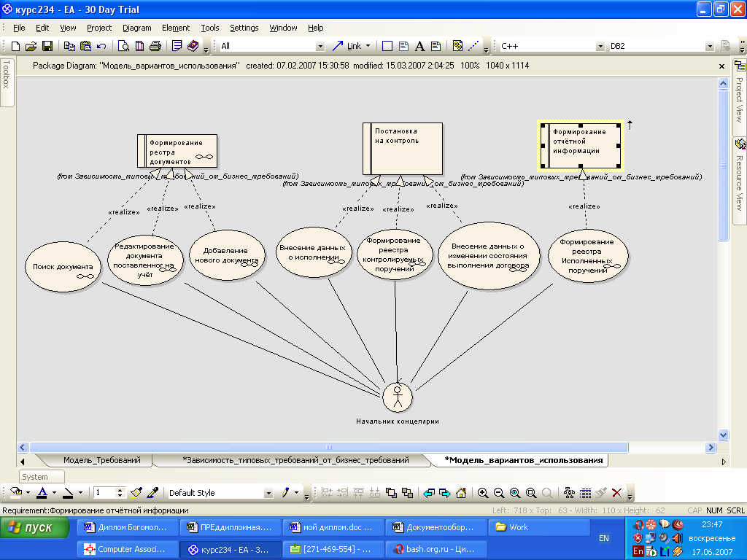Viewport: 747px width, 560px height.
Task: Open the Project menu
Action: coord(99,28)
